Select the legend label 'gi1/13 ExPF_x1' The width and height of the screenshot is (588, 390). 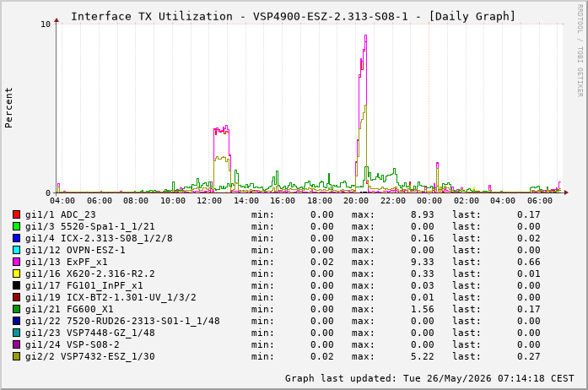[67, 262]
